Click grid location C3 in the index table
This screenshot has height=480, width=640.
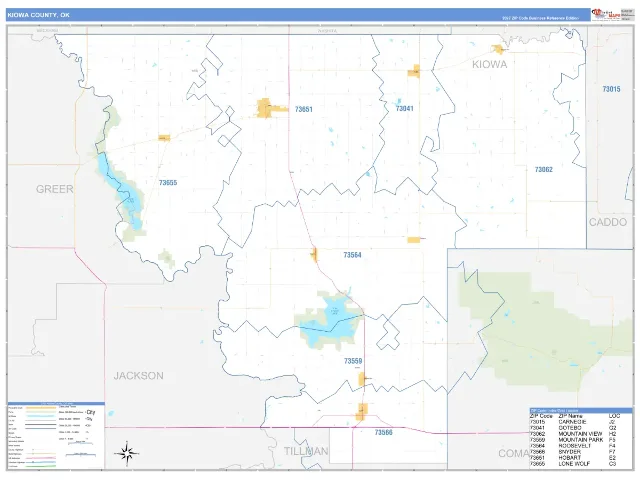612,464
